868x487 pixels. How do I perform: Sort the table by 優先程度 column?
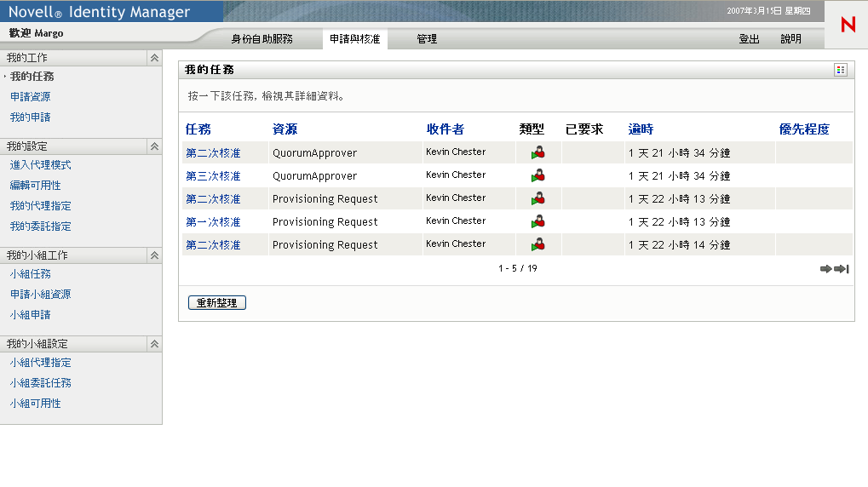click(x=804, y=129)
